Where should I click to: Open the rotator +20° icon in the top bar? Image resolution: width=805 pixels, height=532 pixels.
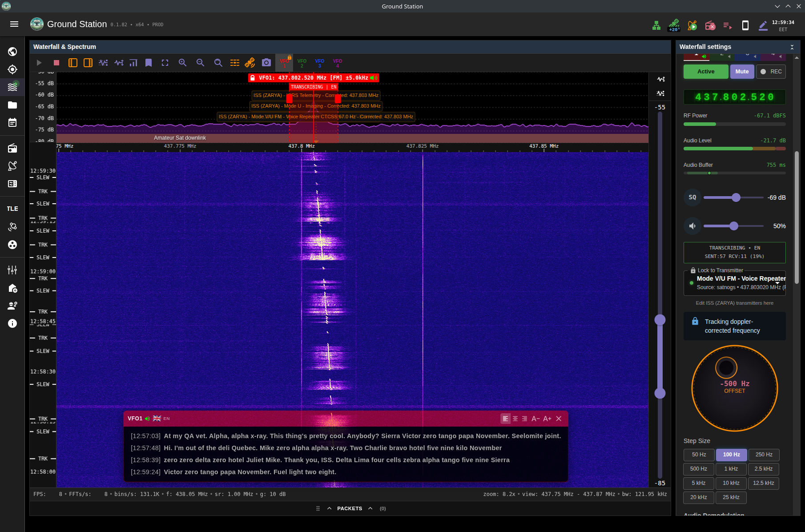coord(674,25)
